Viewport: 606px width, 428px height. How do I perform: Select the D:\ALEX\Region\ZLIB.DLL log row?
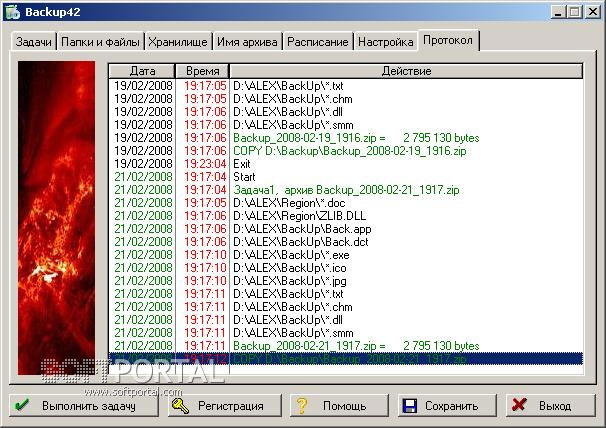click(x=346, y=216)
